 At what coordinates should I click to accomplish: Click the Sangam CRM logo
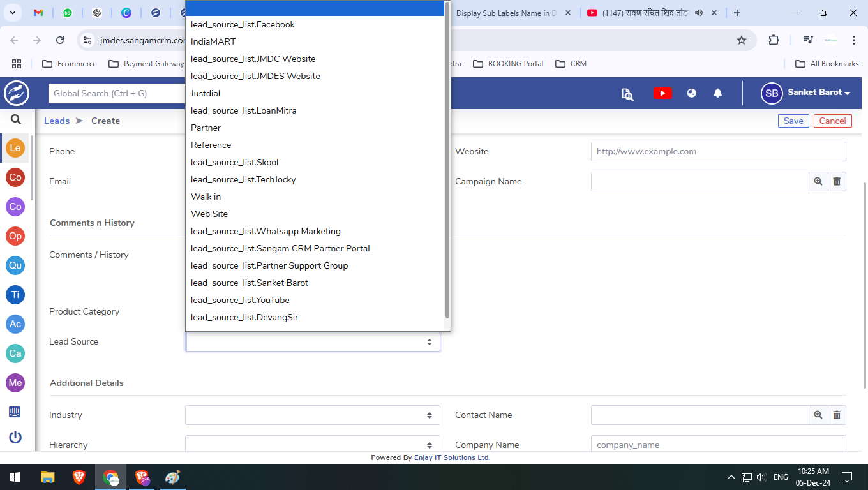pos(17,93)
